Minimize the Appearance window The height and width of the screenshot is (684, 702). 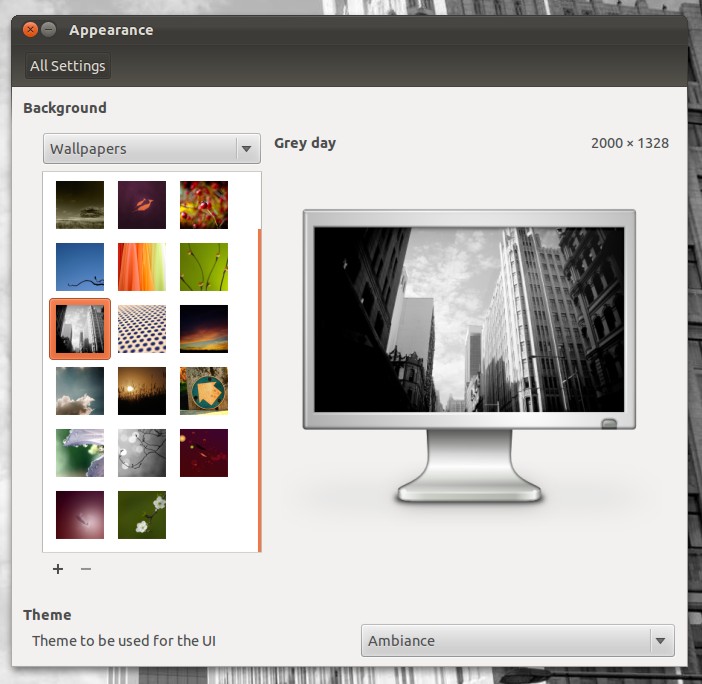[48, 30]
